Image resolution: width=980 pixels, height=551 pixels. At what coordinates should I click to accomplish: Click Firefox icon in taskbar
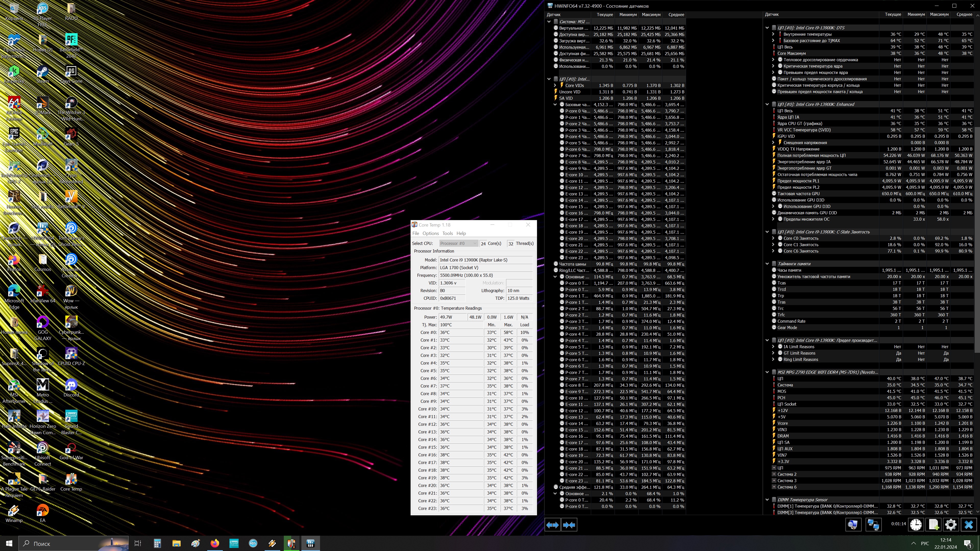tap(215, 543)
